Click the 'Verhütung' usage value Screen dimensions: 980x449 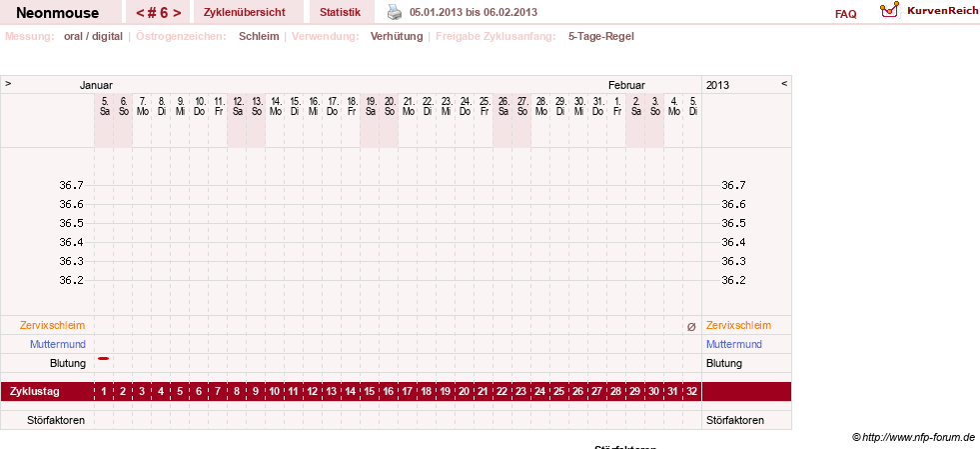pyautogui.click(x=397, y=36)
